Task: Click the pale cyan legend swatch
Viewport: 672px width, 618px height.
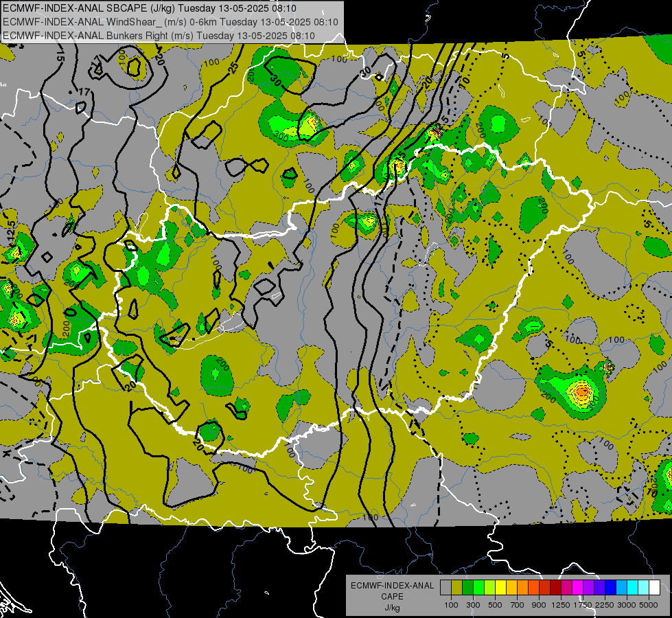Action: tap(643, 587)
